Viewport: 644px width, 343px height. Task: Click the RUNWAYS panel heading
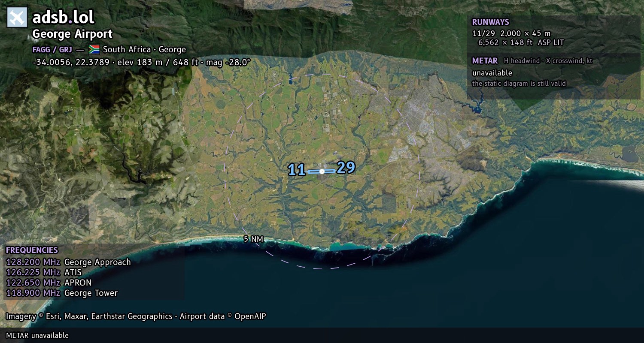(x=490, y=22)
